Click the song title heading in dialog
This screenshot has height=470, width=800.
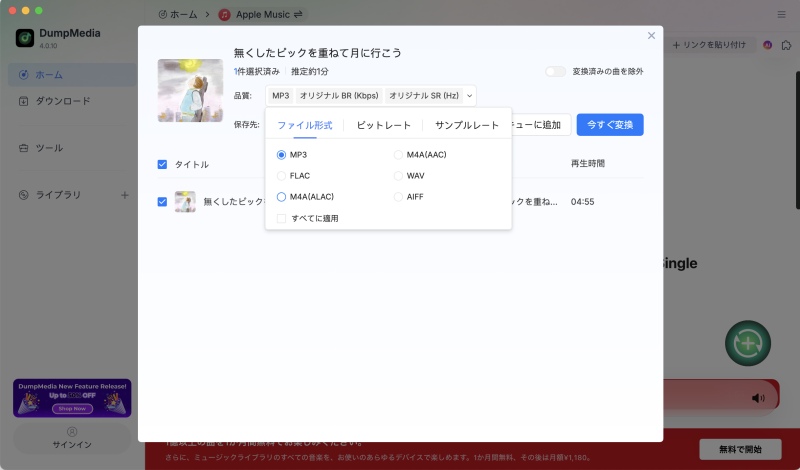click(317, 53)
